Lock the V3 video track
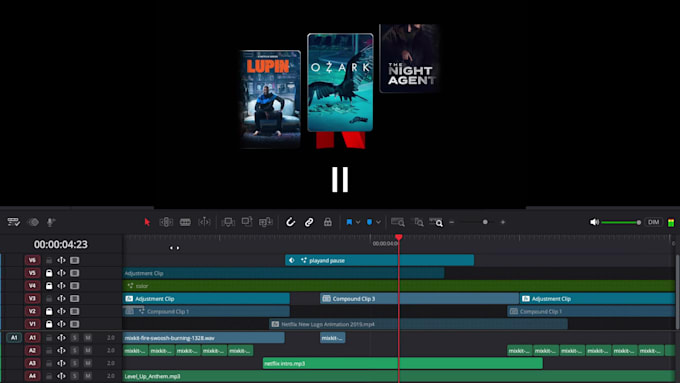The height and width of the screenshot is (383, 680). coord(49,298)
